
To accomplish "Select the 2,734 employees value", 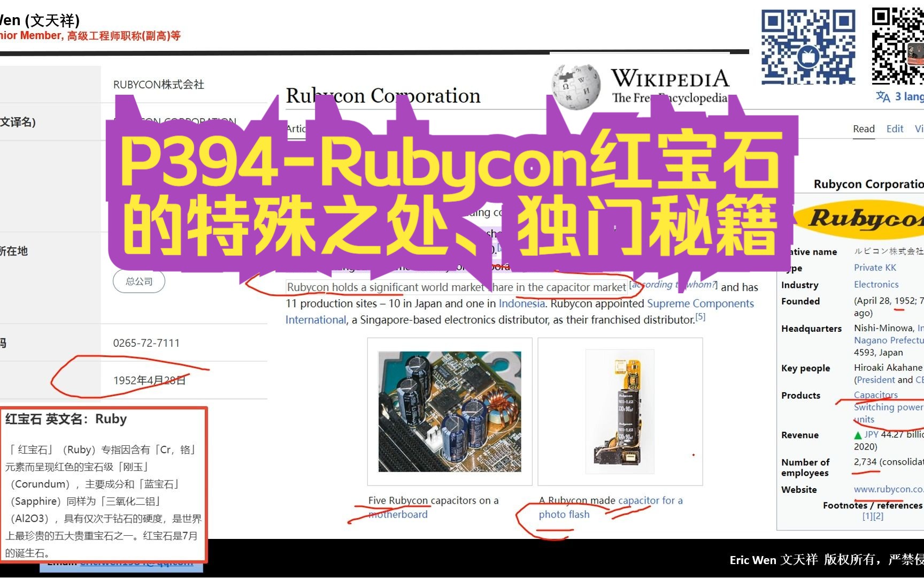I will 865,461.
